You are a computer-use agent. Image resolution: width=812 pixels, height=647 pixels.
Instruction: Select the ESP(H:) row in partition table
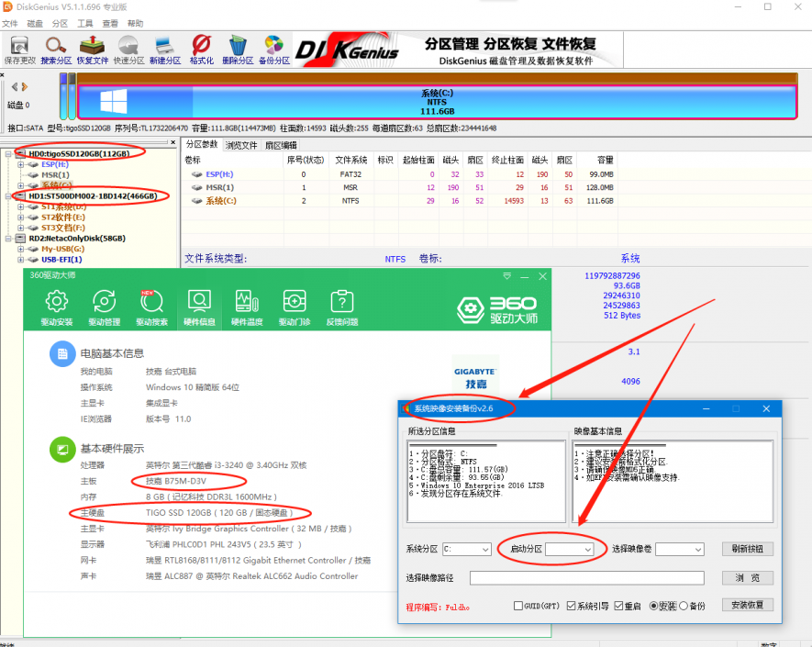399,174
